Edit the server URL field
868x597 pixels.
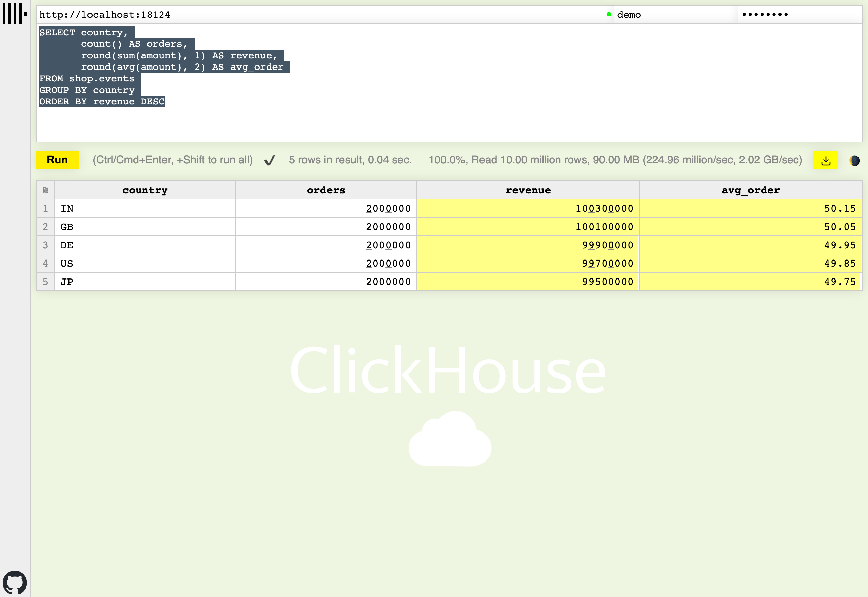pos(324,15)
